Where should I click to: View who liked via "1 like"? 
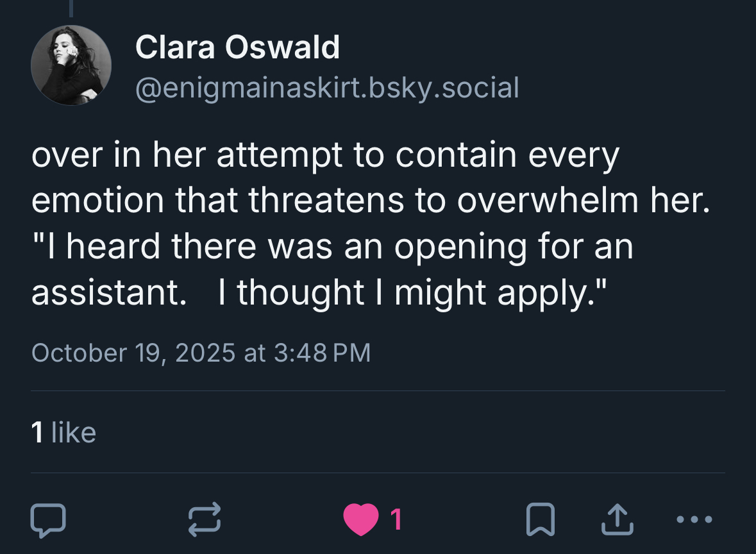tap(63, 433)
